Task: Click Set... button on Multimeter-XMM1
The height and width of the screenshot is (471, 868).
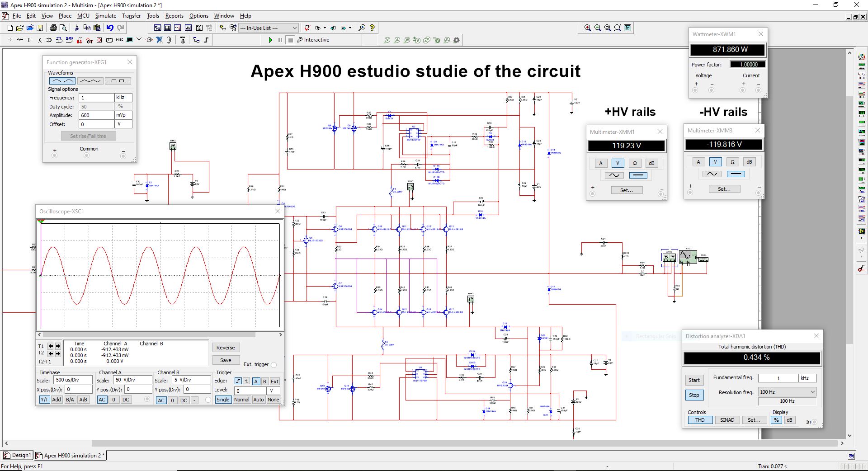Action: (626, 190)
